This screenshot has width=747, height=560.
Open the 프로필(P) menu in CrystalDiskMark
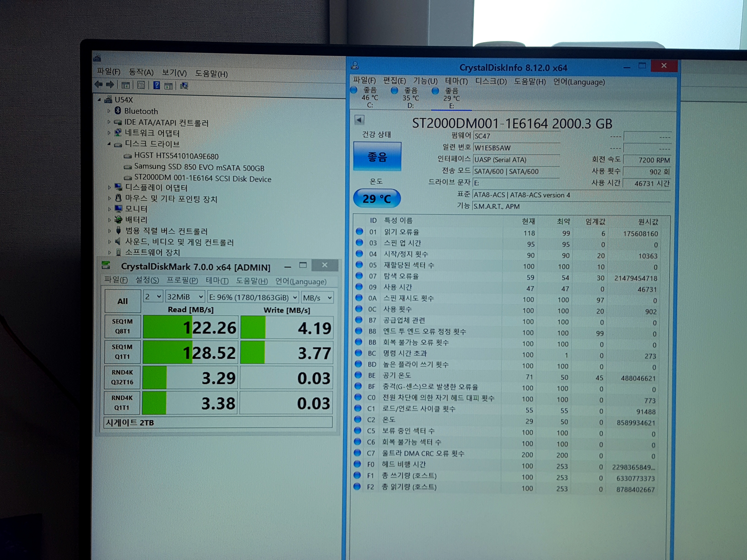tap(182, 280)
